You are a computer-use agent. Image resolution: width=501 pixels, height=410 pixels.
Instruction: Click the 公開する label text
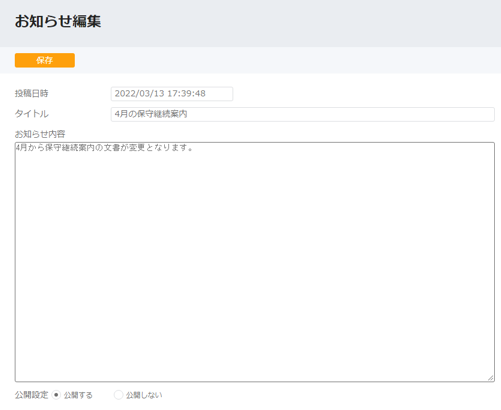pyautogui.click(x=78, y=395)
